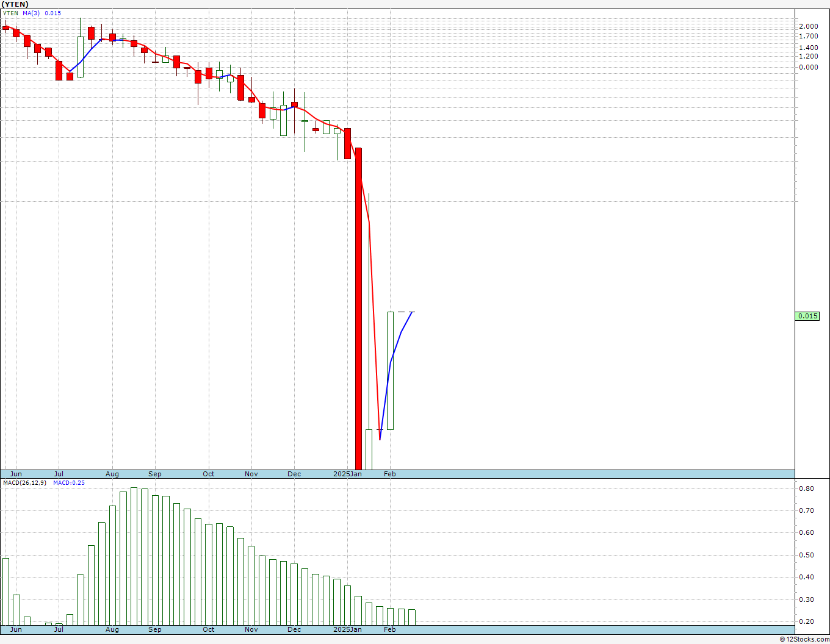The height and width of the screenshot is (644, 830).
Task: Click Dec on the price chart time axis
Action: tap(294, 474)
